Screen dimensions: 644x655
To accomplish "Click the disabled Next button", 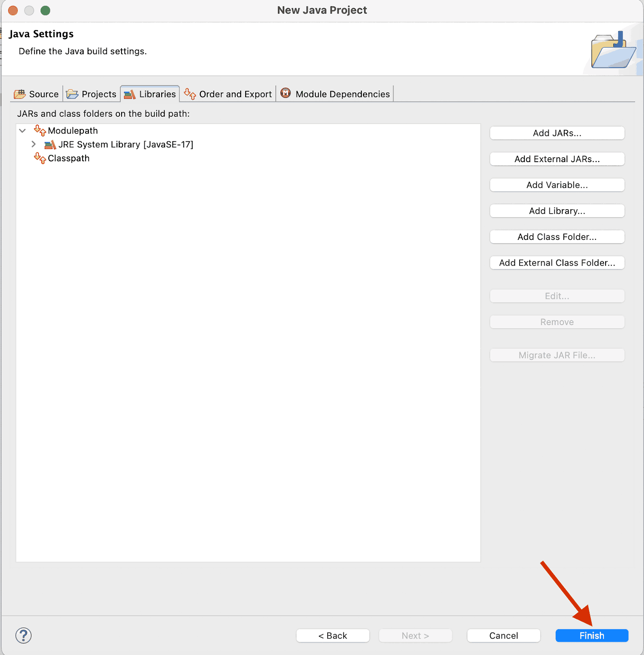I will (x=415, y=636).
